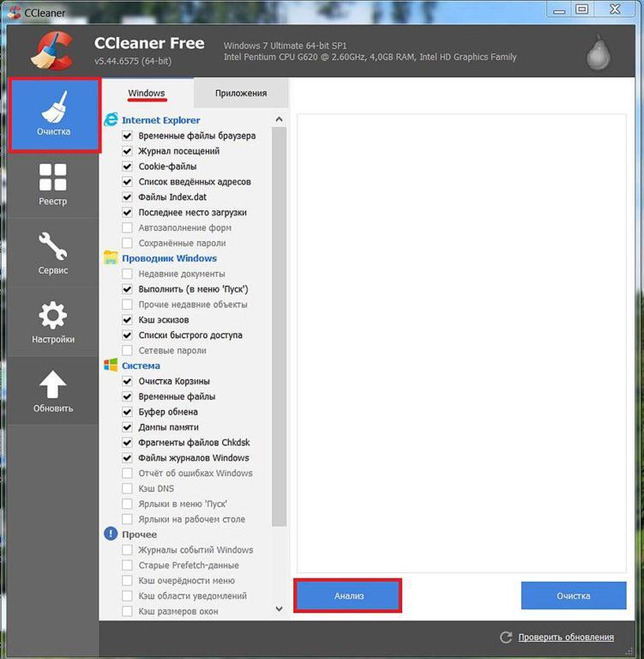Viewport: 644px width, 659px height.
Task: Uncheck Буфер обмена
Action: [127, 412]
